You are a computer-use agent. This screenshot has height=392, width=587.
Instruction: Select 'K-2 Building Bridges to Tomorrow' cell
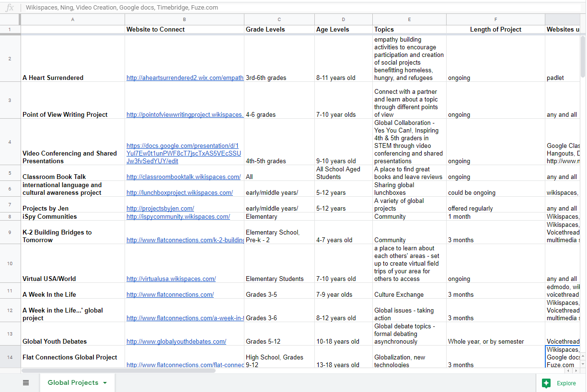[73, 232]
